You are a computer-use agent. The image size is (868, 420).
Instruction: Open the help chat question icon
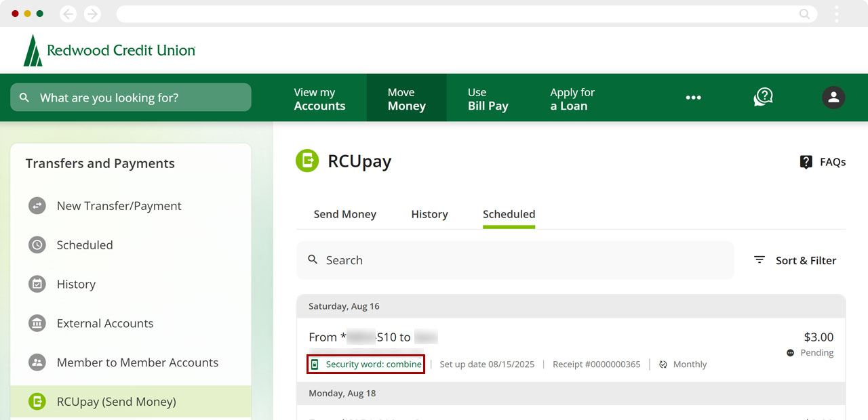pos(764,97)
